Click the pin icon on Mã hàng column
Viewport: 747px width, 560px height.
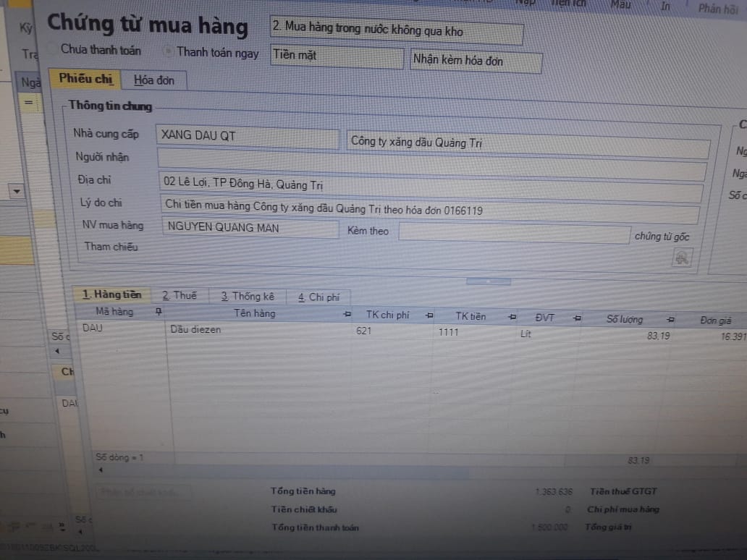tap(159, 311)
